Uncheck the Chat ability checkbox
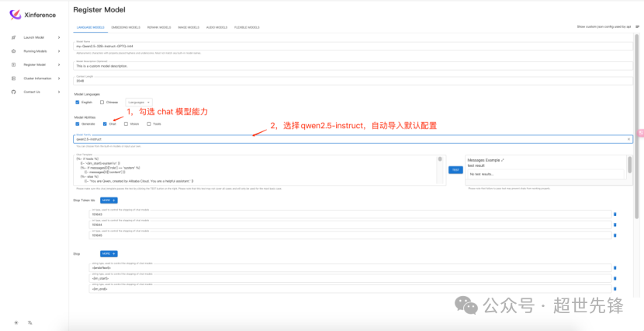The image size is (644, 331). point(105,124)
